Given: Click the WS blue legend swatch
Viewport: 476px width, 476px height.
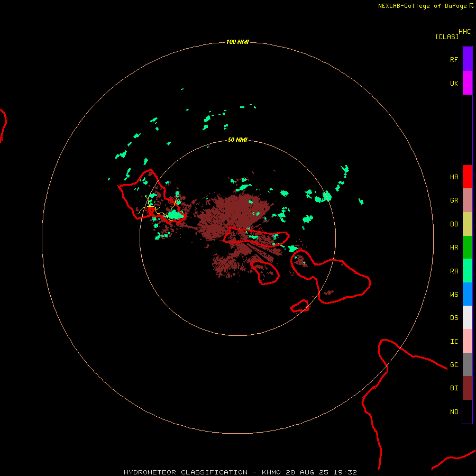Looking at the screenshot, I should [x=467, y=294].
